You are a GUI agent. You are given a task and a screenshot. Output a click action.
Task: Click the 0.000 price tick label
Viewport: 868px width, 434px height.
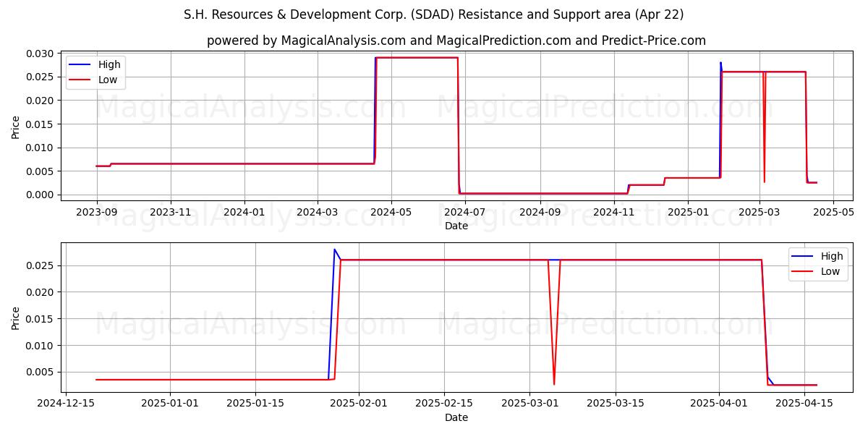click(x=41, y=195)
